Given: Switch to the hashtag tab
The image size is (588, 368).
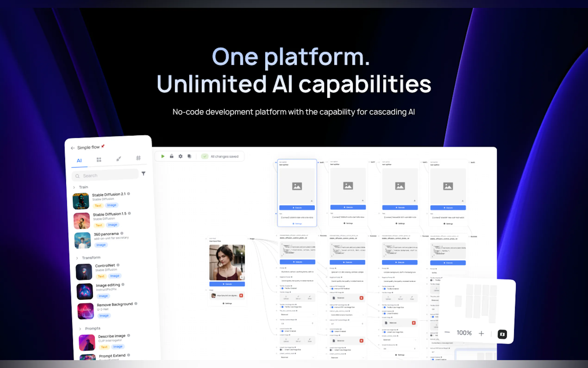Looking at the screenshot, I should (138, 158).
